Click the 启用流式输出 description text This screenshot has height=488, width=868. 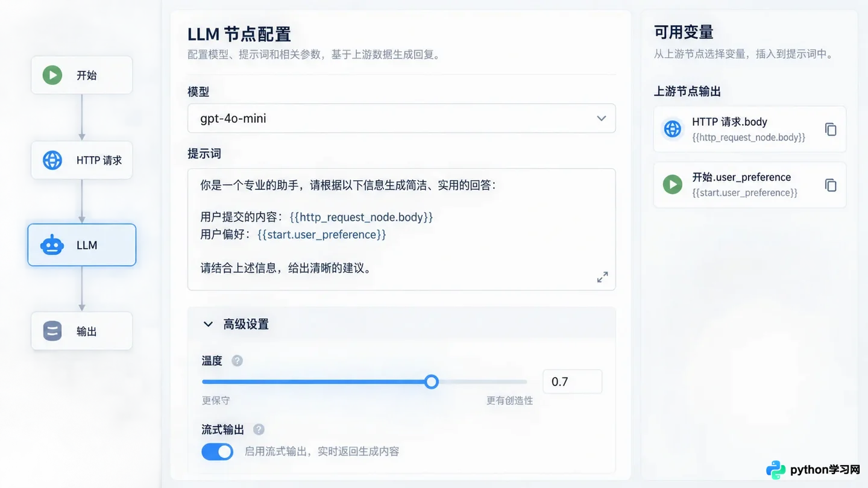point(322,452)
